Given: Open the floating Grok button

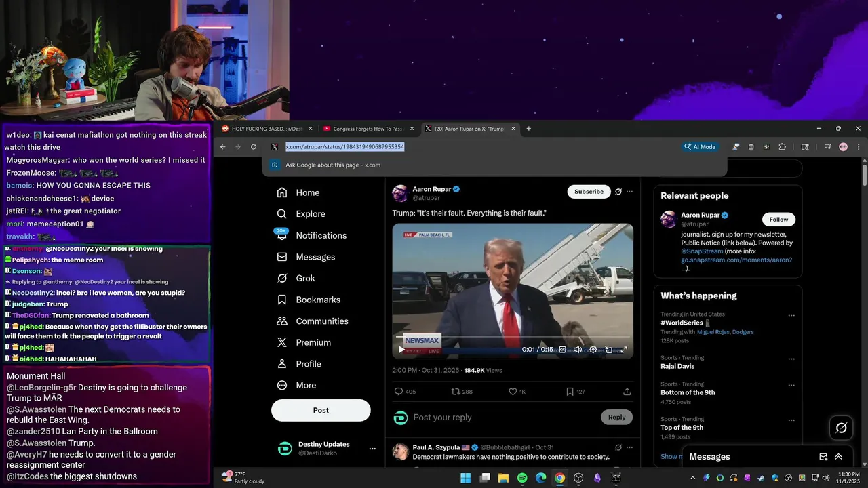Looking at the screenshot, I should coord(842,428).
